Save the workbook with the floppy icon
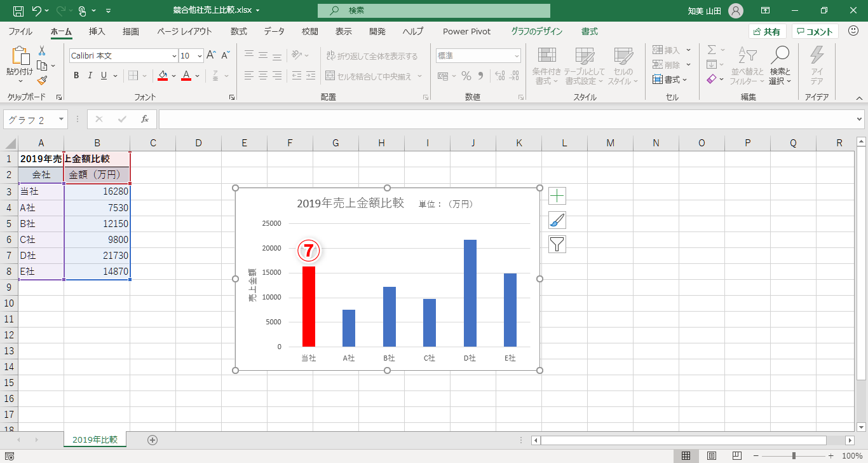This screenshot has width=868, height=463. pos(18,11)
